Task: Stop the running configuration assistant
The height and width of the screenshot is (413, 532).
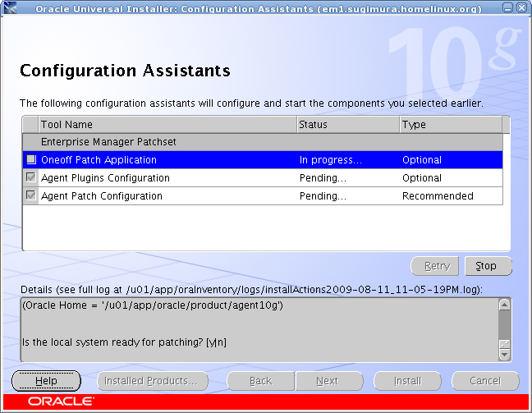Action: tap(488, 266)
